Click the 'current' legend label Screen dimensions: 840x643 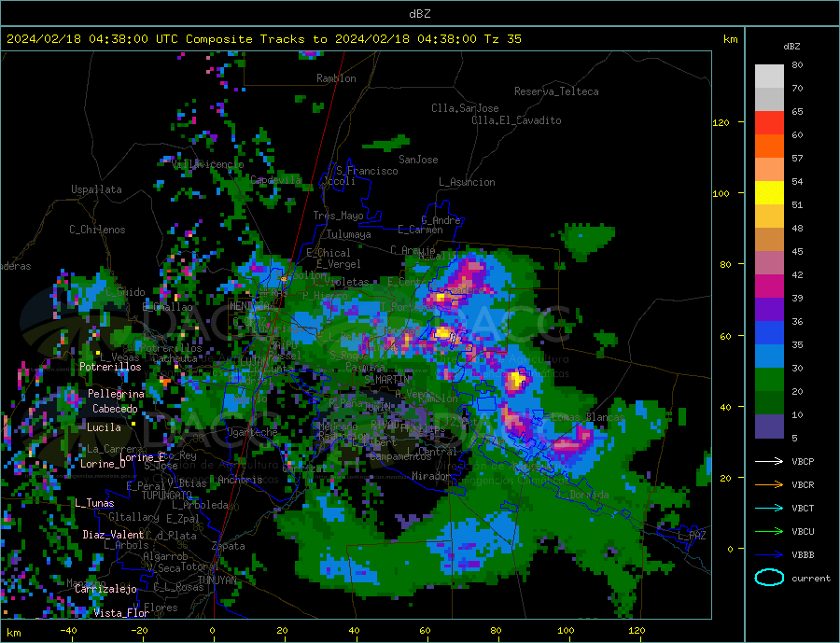811,579
